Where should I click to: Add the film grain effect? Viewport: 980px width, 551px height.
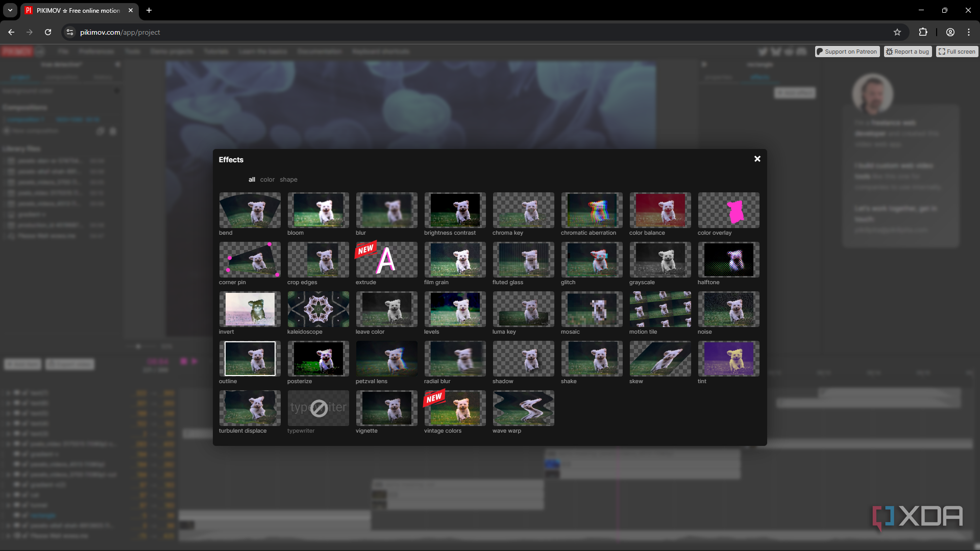[x=455, y=259]
